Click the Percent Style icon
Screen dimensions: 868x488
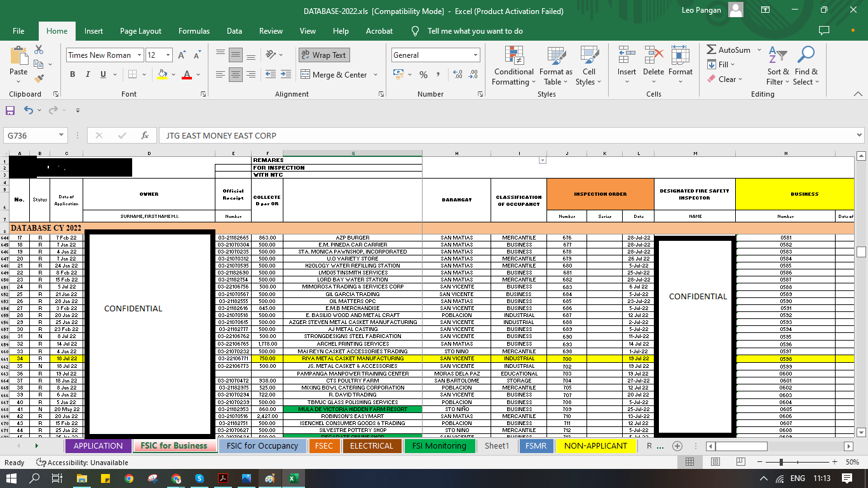pyautogui.click(x=423, y=75)
